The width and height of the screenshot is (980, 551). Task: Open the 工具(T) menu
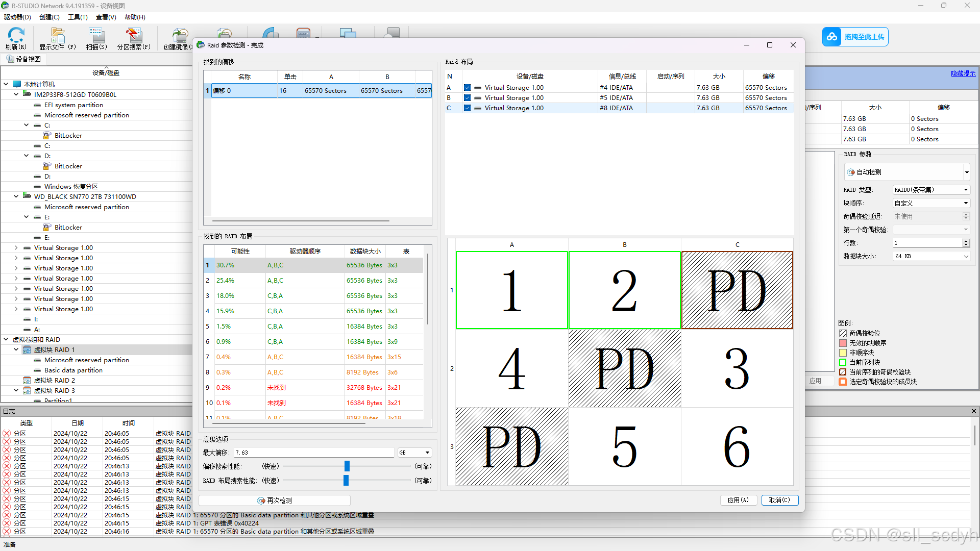pyautogui.click(x=78, y=17)
